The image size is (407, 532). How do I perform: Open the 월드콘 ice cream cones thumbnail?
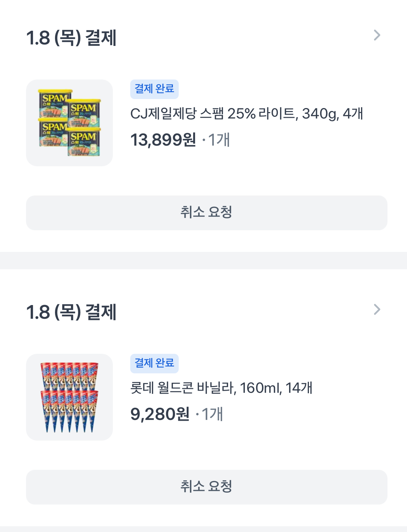69,397
